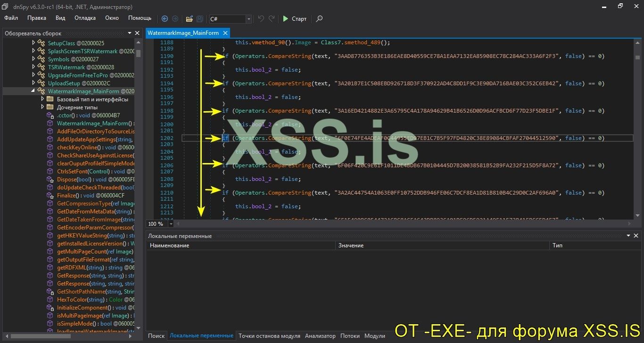Click the Navigate Back arrow icon

click(x=165, y=19)
